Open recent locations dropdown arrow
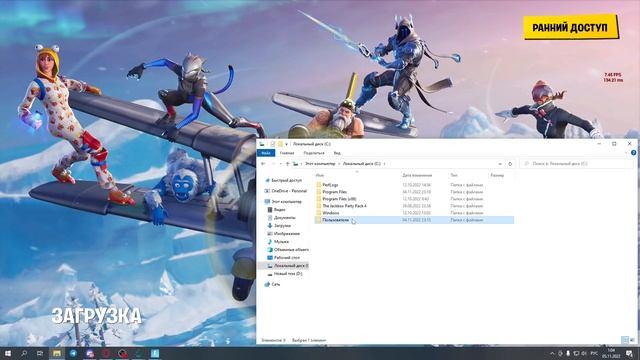The height and width of the screenshot is (360, 640). pyautogui.click(x=281, y=164)
